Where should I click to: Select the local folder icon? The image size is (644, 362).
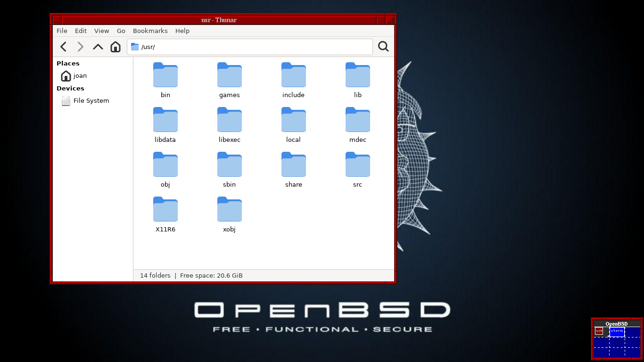(x=294, y=120)
